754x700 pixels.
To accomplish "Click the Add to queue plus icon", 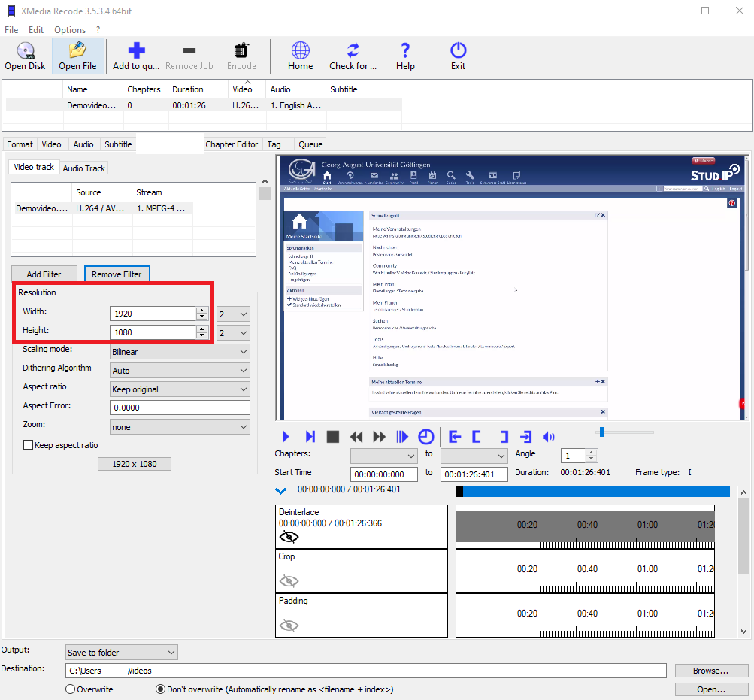I will [136, 51].
